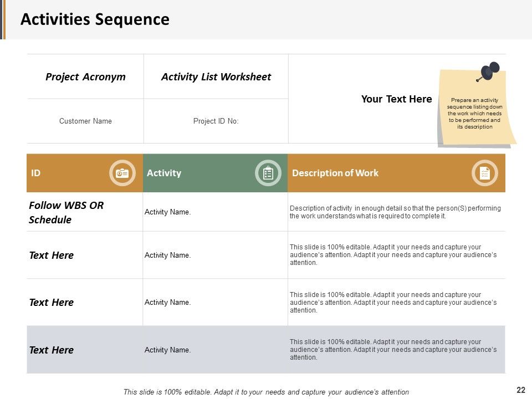Select the Project Acronym cell
The height and width of the screenshot is (399, 532).
click(85, 76)
